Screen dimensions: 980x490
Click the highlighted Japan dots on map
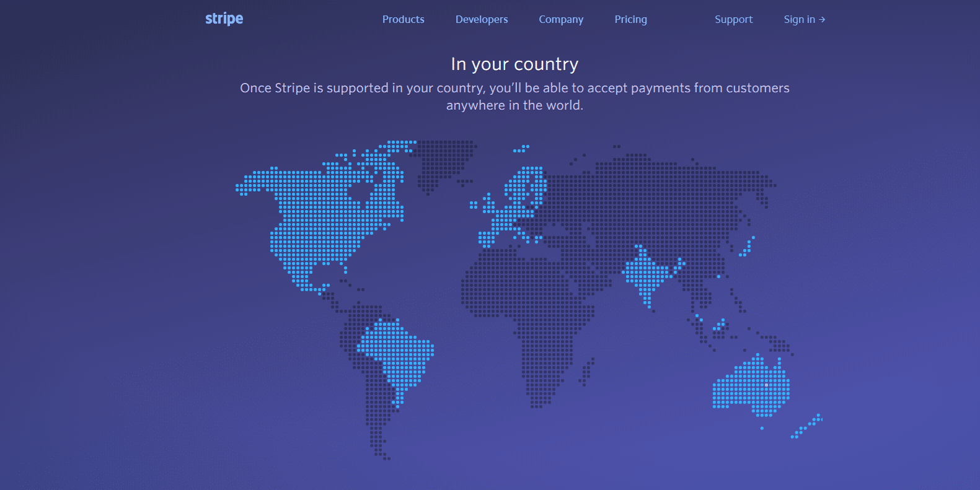coord(747,247)
